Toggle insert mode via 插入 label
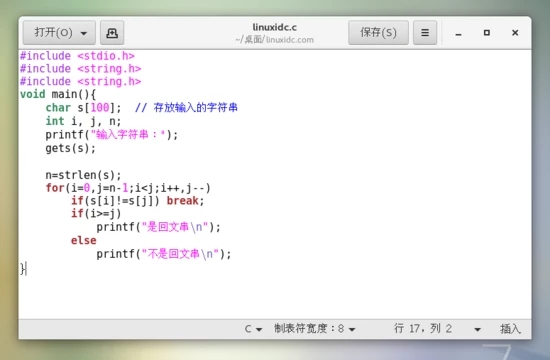The height and width of the screenshot is (360, 550). coord(510,329)
